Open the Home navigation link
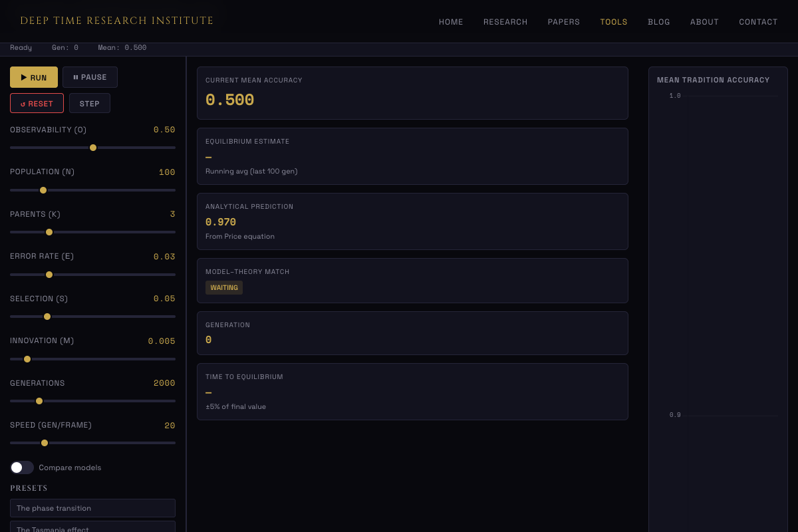The height and width of the screenshot is (532, 798). [x=451, y=22]
